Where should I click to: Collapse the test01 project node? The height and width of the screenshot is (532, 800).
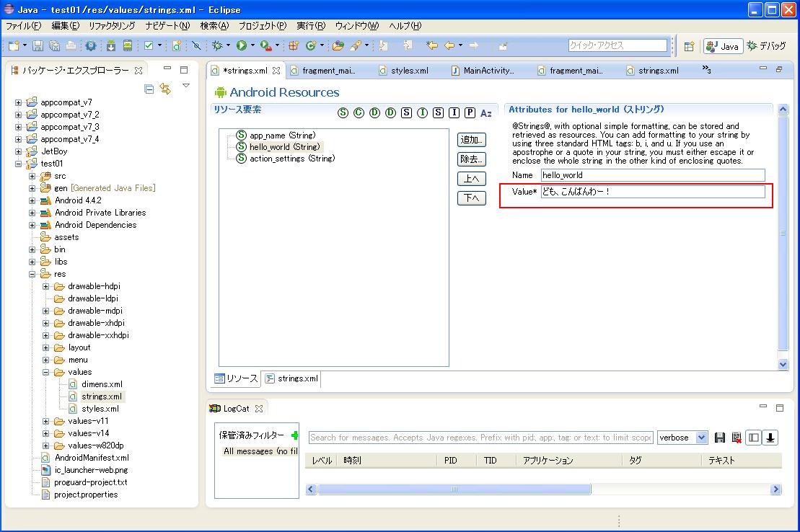click(x=18, y=164)
